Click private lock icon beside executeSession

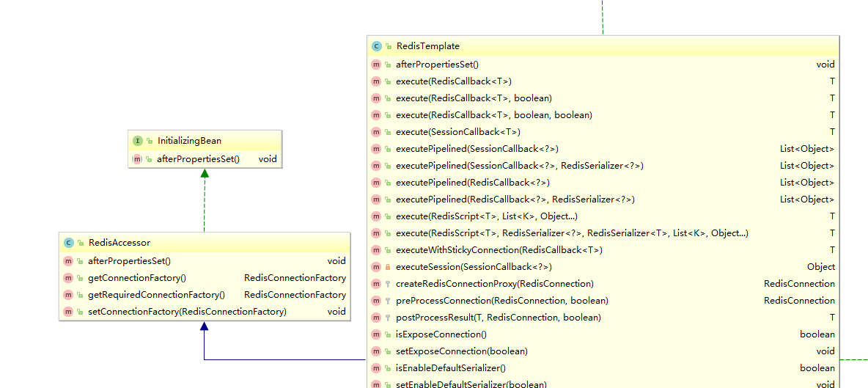388,267
